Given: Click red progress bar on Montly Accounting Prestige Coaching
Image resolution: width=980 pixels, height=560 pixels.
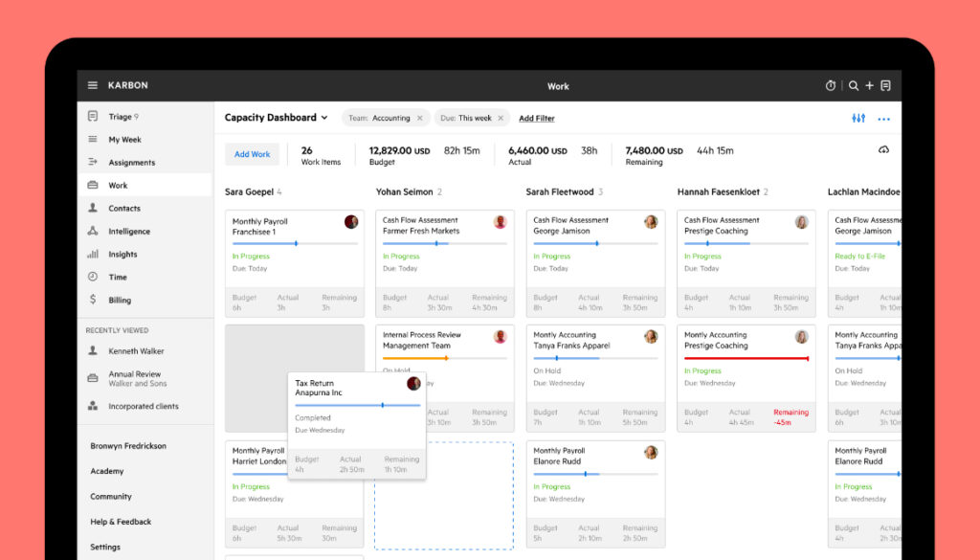Looking at the screenshot, I should 746,359.
